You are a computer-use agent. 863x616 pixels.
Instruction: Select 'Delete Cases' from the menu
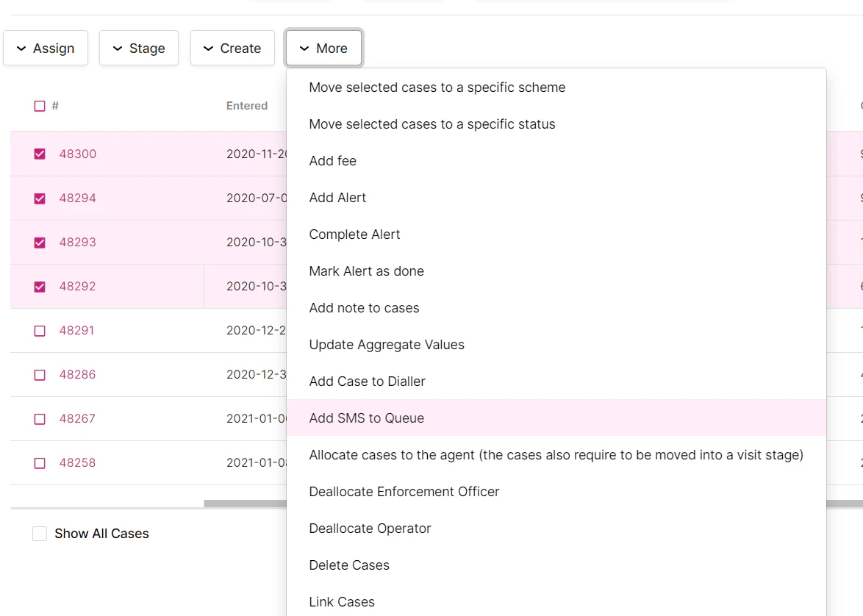click(x=348, y=565)
